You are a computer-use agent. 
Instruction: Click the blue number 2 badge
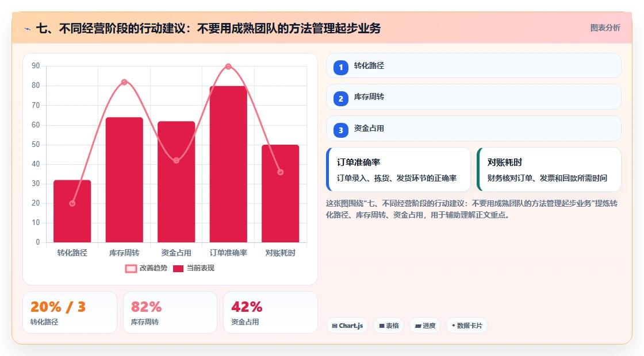pyautogui.click(x=340, y=99)
